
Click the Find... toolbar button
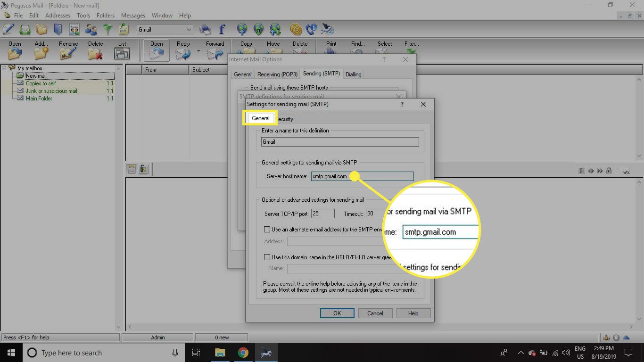click(358, 48)
